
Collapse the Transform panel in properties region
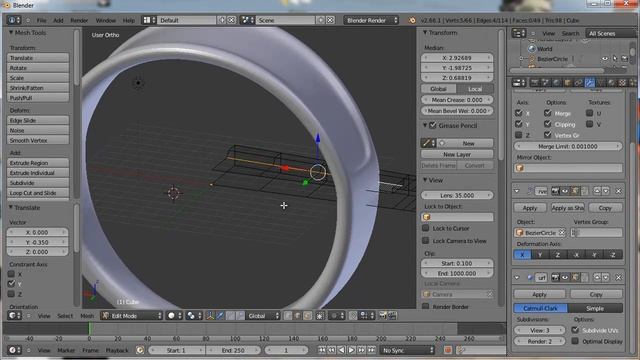click(425, 32)
